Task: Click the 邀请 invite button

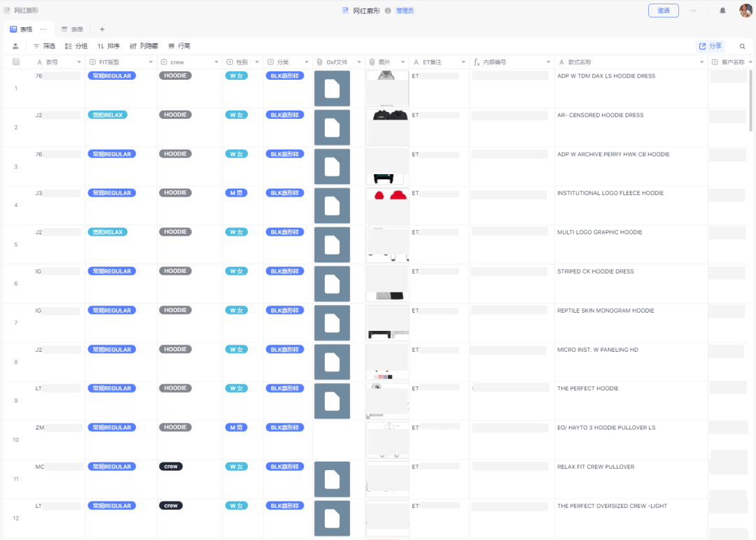Action: 664,10
